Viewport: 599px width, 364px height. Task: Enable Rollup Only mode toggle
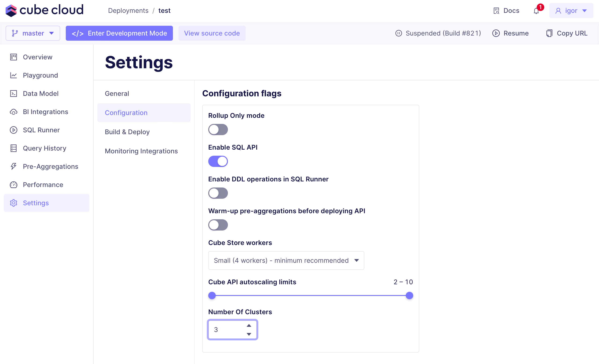pyautogui.click(x=218, y=130)
